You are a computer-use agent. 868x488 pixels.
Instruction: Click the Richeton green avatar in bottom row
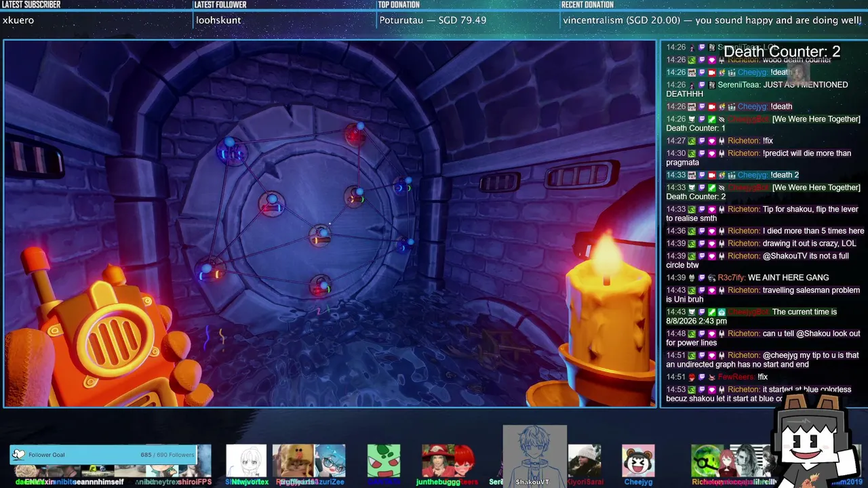coord(707,461)
